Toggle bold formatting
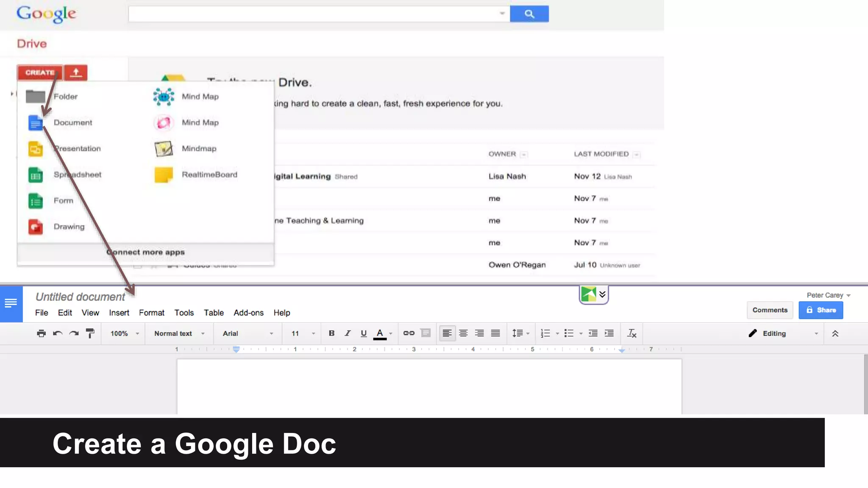 [331, 333]
